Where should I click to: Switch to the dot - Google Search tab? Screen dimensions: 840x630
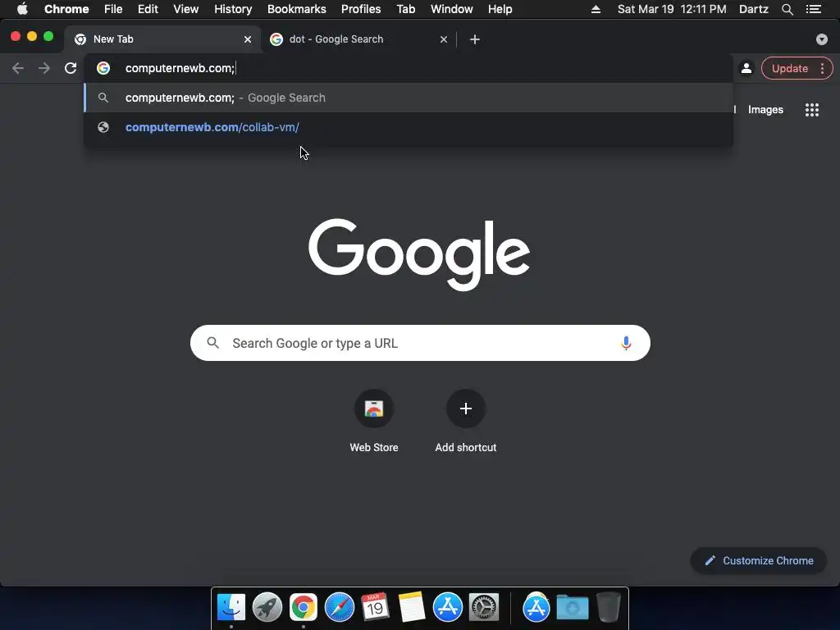[x=358, y=39]
